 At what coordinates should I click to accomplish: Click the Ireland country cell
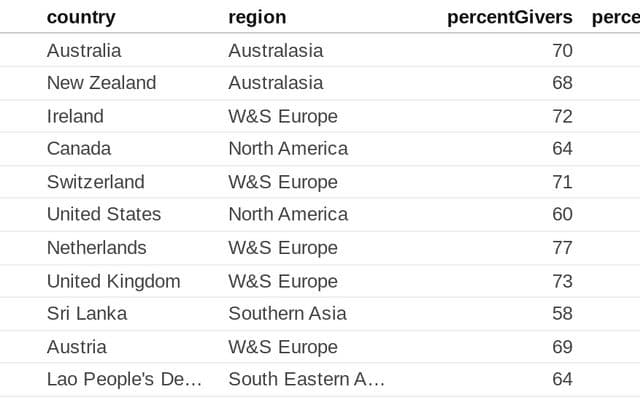(75, 116)
